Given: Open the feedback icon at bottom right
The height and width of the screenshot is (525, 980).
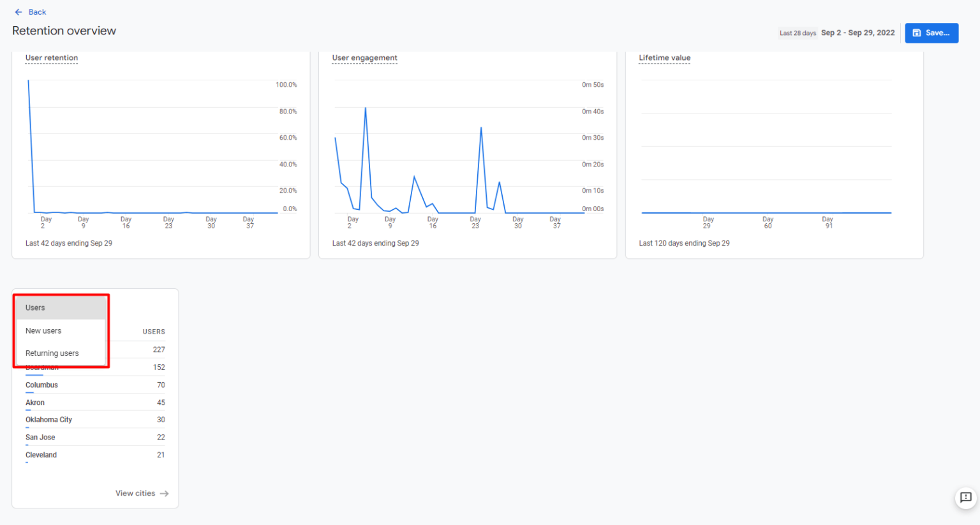Looking at the screenshot, I should click(x=966, y=498).
